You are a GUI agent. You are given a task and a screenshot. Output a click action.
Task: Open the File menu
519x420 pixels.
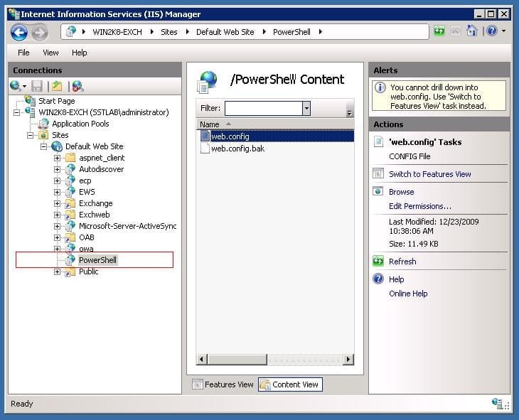[23, 53]
